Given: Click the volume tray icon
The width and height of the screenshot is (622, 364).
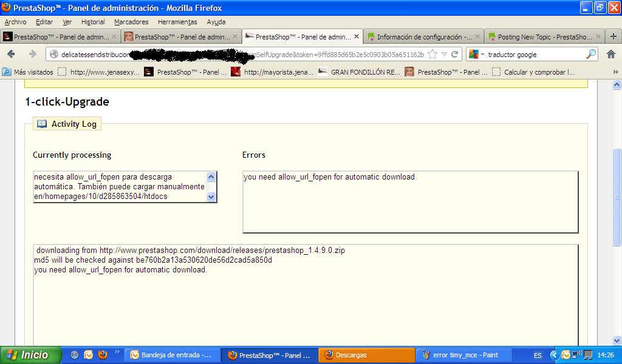Looking at the screenshot, I should click(x=577, y=354).
